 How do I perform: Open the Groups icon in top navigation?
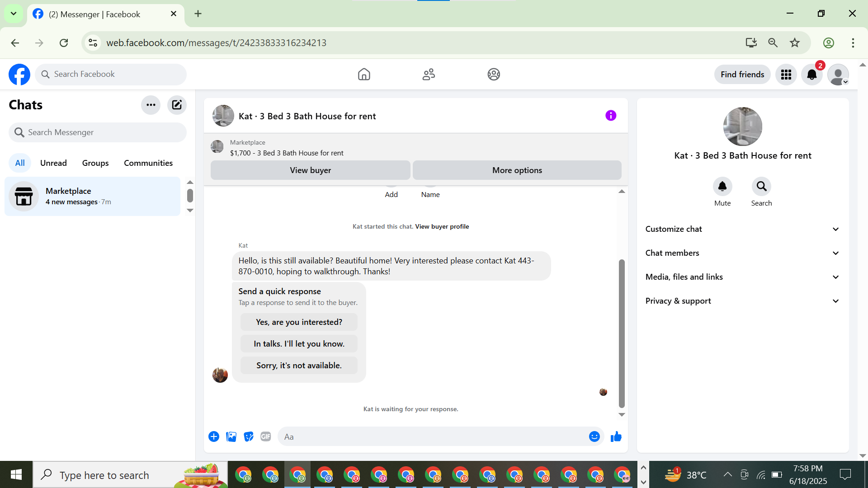[494, 75]
